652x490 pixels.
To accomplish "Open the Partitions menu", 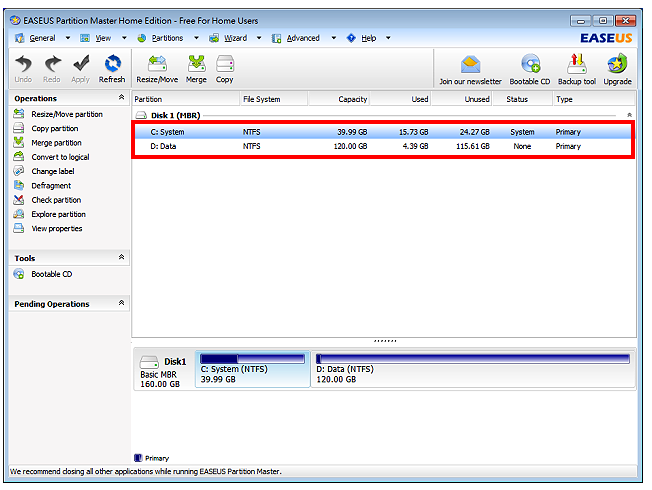I will [167, 38].
